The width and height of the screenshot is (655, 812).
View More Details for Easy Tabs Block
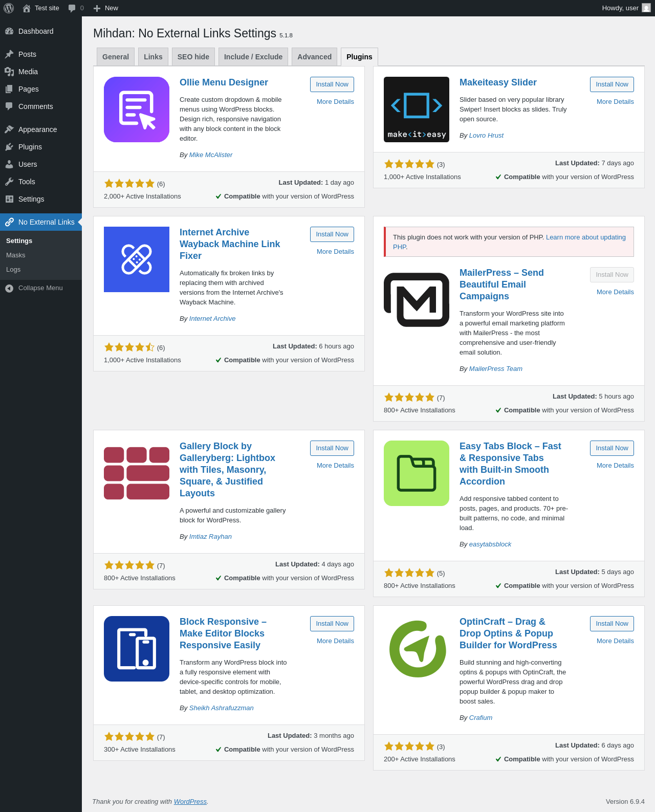point(615,466)
